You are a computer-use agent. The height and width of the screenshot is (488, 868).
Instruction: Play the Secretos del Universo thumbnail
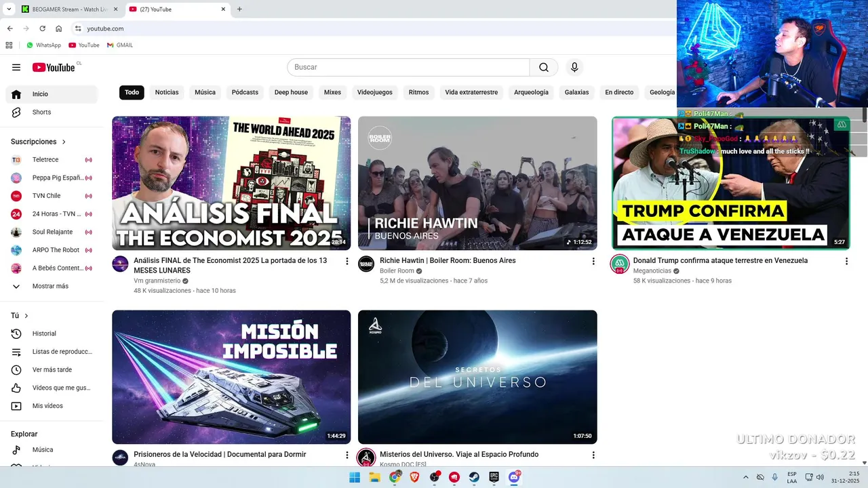(x=477, y=377)
